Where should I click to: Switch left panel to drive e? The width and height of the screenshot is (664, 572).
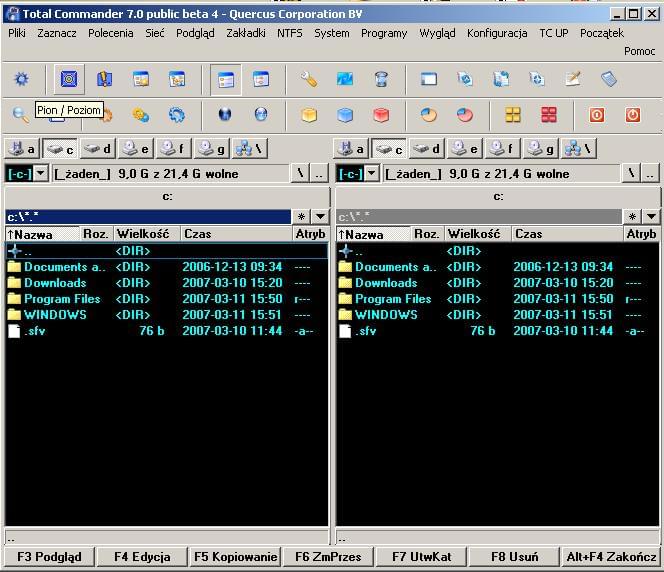(x=136, y=149)
